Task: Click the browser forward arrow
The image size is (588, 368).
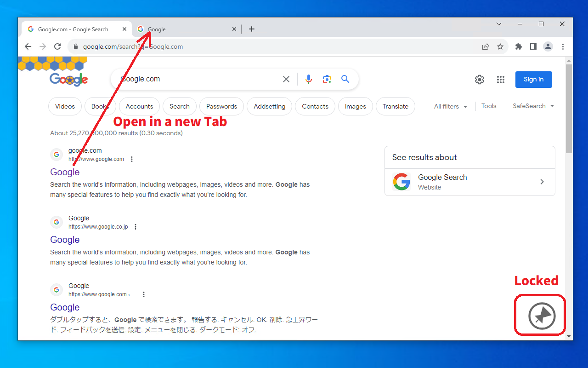Action: pos(43,46)
